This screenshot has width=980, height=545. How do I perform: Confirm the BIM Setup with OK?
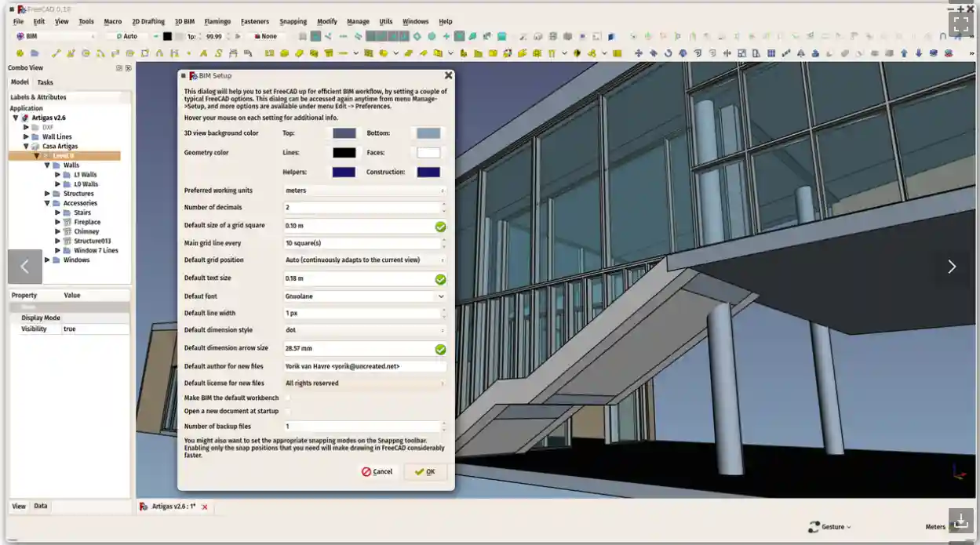(424, 471)
